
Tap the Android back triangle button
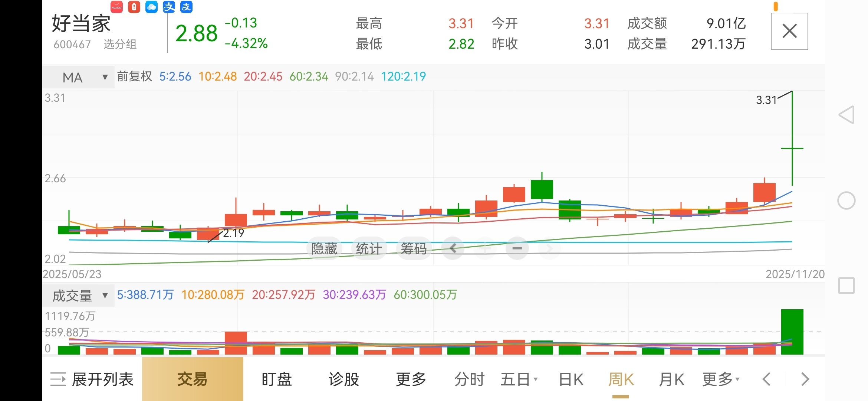coord(846,115)
